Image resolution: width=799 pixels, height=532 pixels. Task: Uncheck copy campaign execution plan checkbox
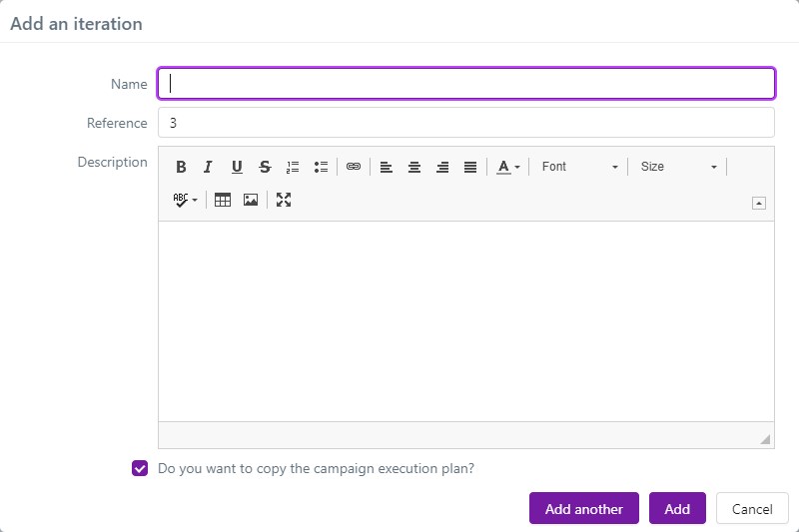click(x=140, y=468)
